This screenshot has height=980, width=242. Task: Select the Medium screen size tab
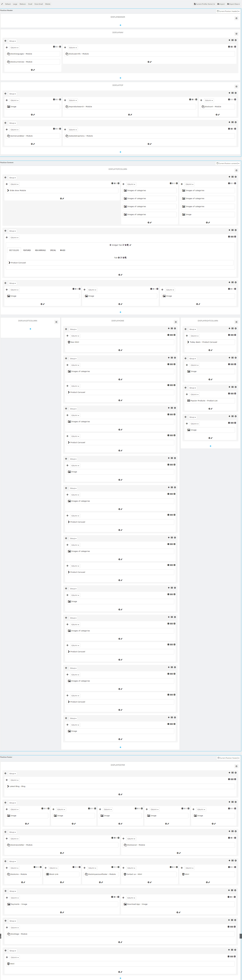tap(23, 4)
